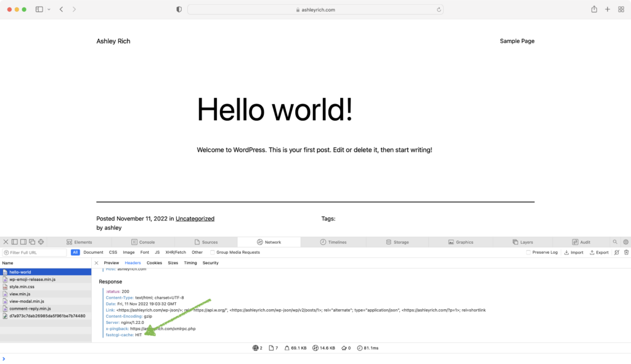631x364 pixels.
Task: Open the Cookies tab for the request
Action: tap(154, 262)
